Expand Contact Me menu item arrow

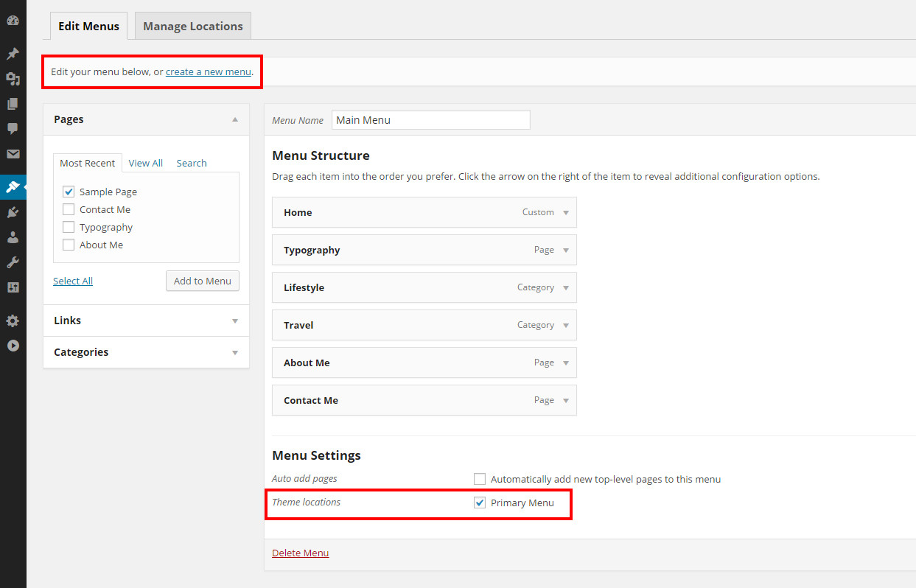(566, 401)
